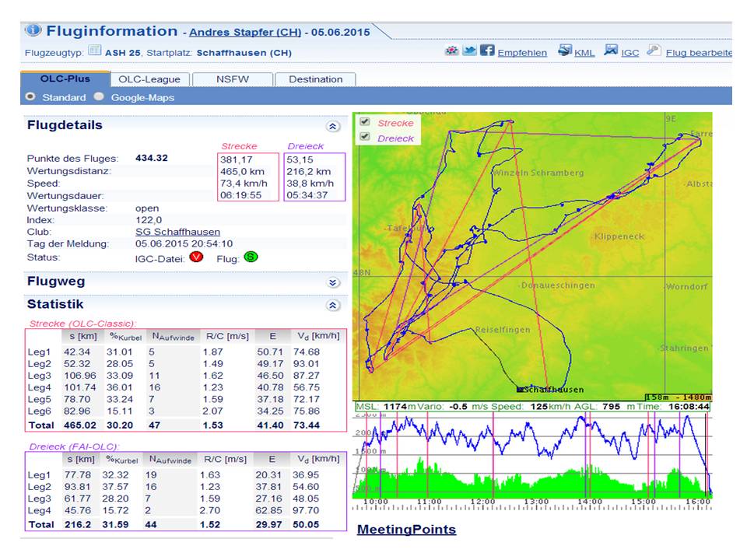Open the MeetingPoints link
This screenshot has height=560, width=747.
tap(406, 530)
